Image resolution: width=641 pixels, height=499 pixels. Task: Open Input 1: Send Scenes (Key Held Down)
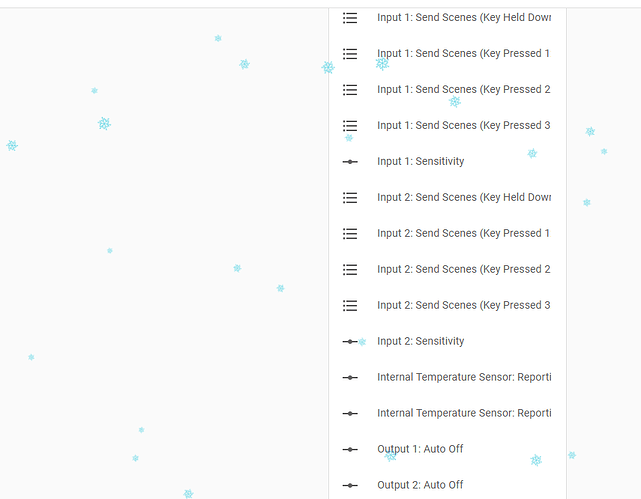pos(463,18)
